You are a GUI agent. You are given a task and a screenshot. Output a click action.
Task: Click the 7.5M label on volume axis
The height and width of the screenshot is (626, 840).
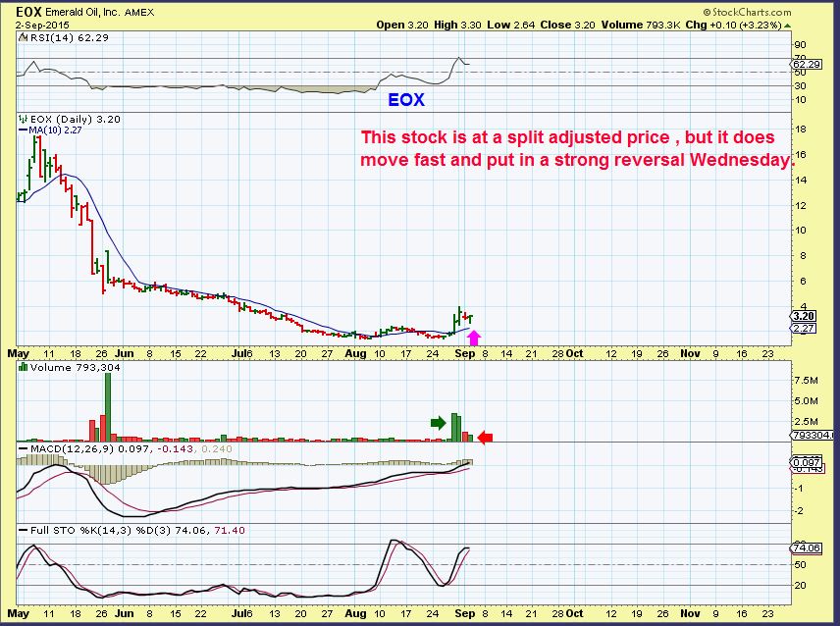click(807, 380)
